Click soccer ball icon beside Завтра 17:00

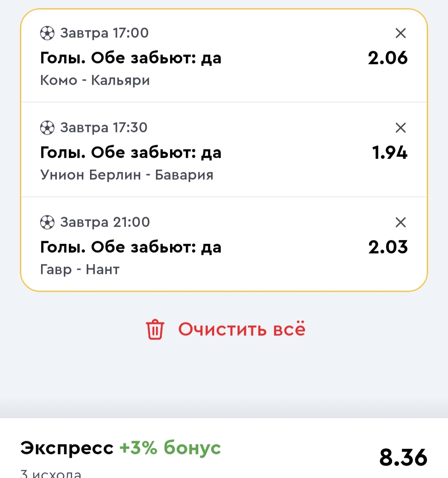coord(47,33)
